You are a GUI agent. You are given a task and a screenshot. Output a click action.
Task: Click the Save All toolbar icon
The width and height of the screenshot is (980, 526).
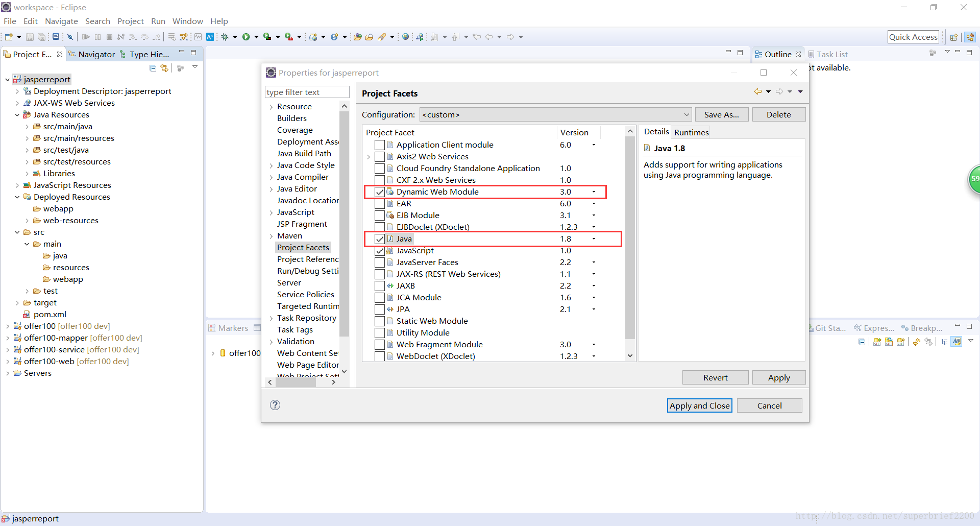pyautogui.click(x=42, y=37)
